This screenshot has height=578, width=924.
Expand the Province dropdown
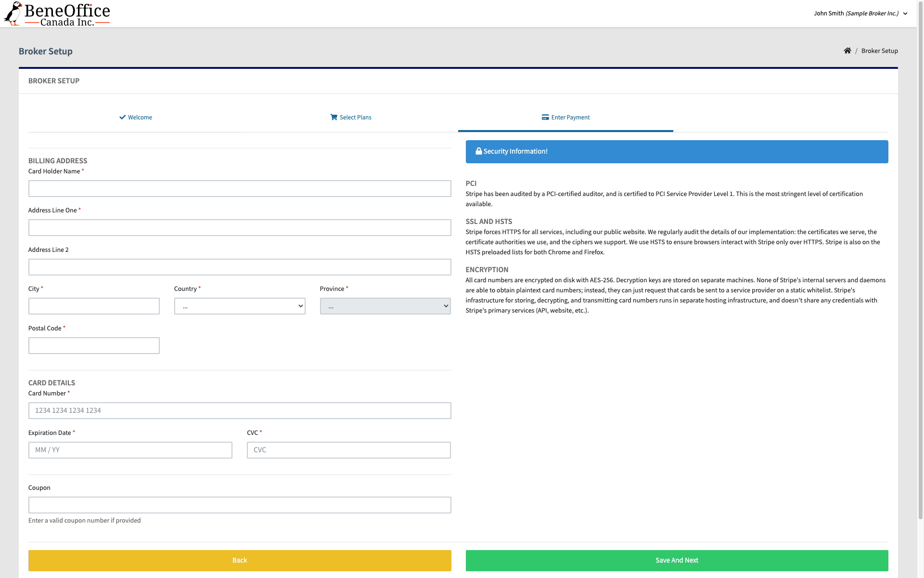click(x=385, y=306)
